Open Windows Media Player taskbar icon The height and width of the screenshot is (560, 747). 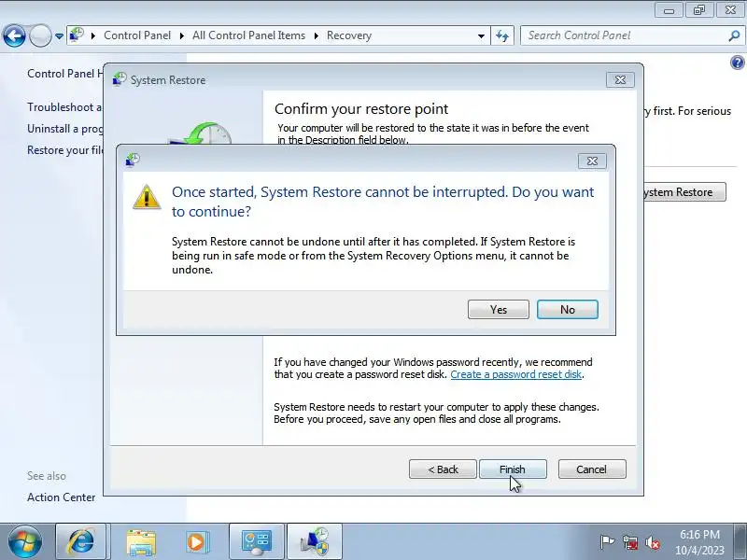point(196,542)
